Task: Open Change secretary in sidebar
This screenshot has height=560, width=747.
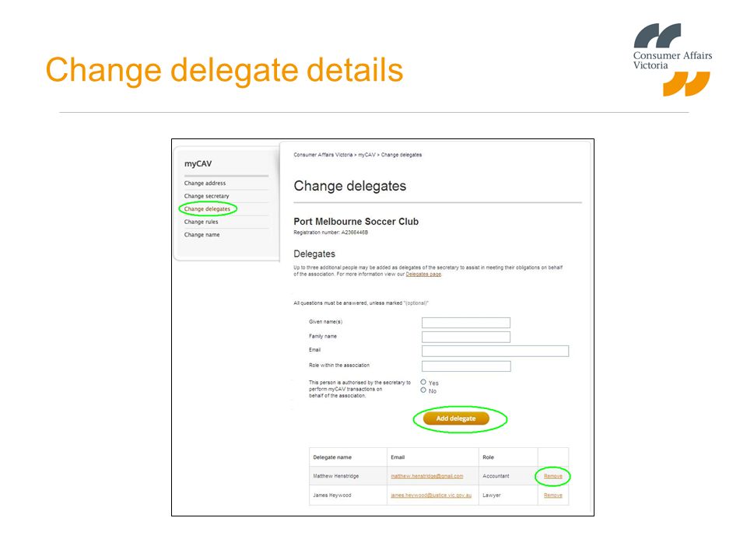Action: [206, 196]
